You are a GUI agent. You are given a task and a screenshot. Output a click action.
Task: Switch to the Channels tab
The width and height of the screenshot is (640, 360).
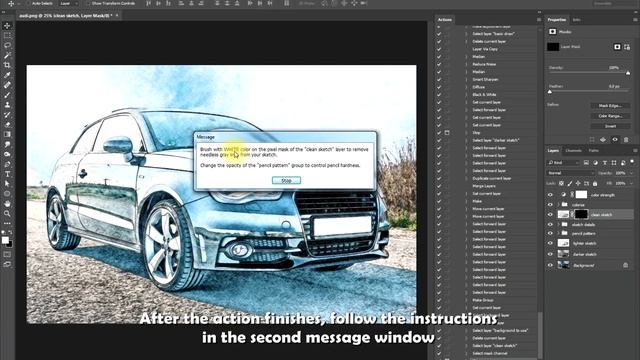click(573, 151)
